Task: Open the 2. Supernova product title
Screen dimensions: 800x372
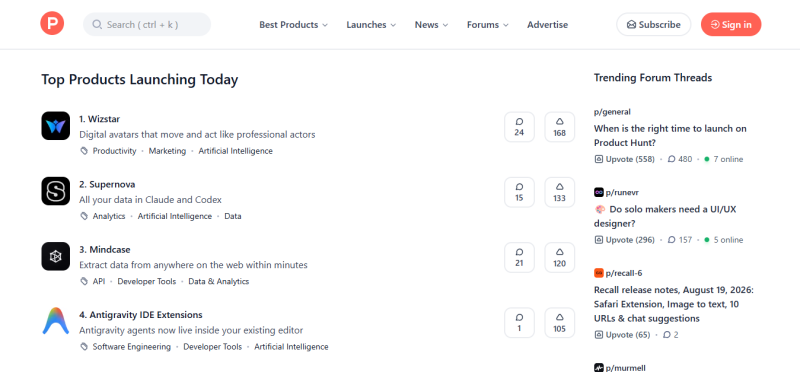Action: (x=107, y=185)
